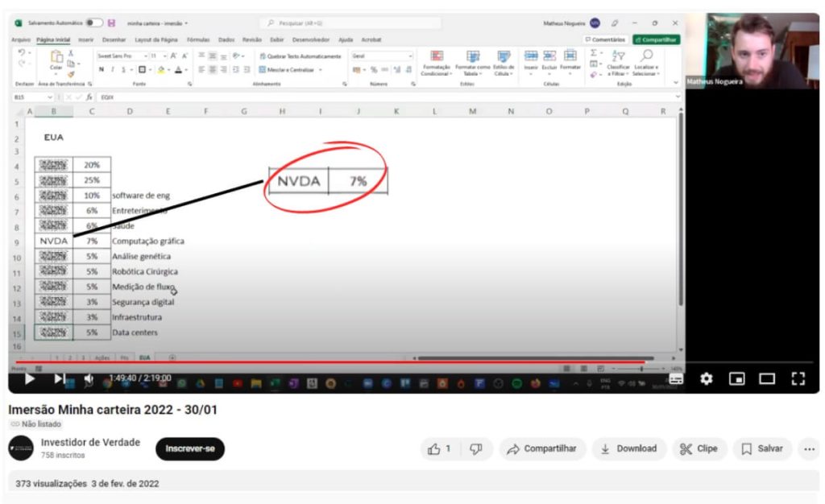This screenshot has height=504, width=825.
Task: Turn on video subtitles
Action: (676, 378)
